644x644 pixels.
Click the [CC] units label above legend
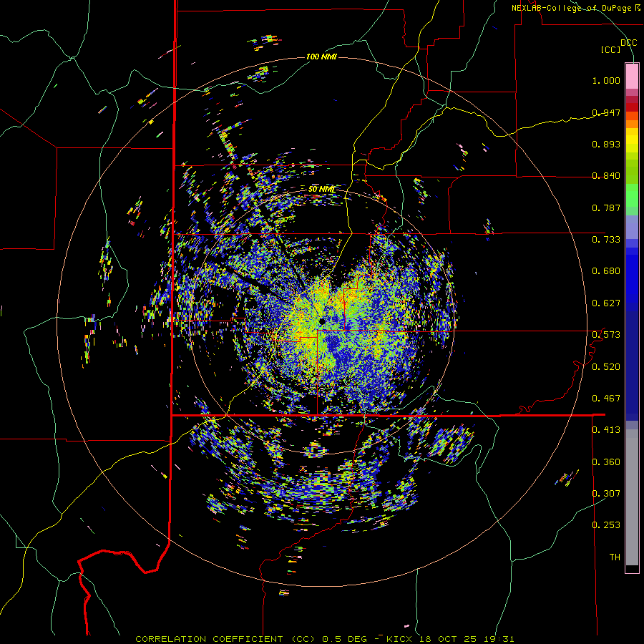pyautogui.click(x=610, y=49)
